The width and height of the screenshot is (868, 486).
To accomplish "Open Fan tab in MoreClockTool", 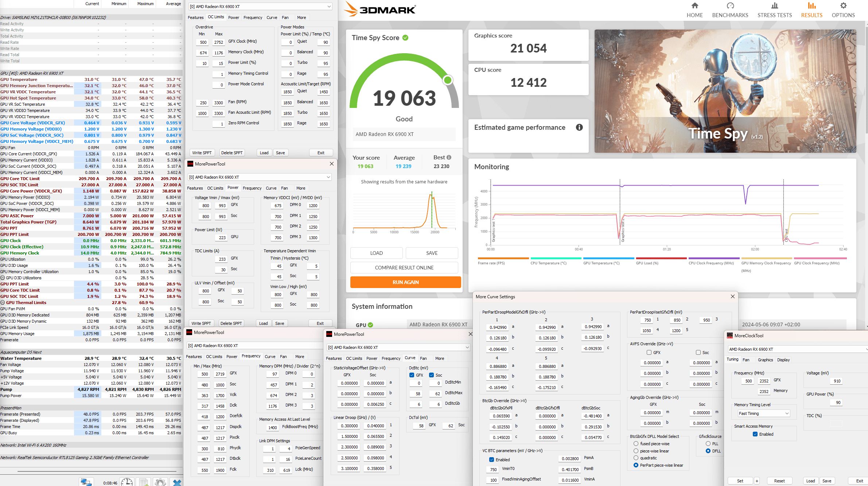I will [746, 360].
